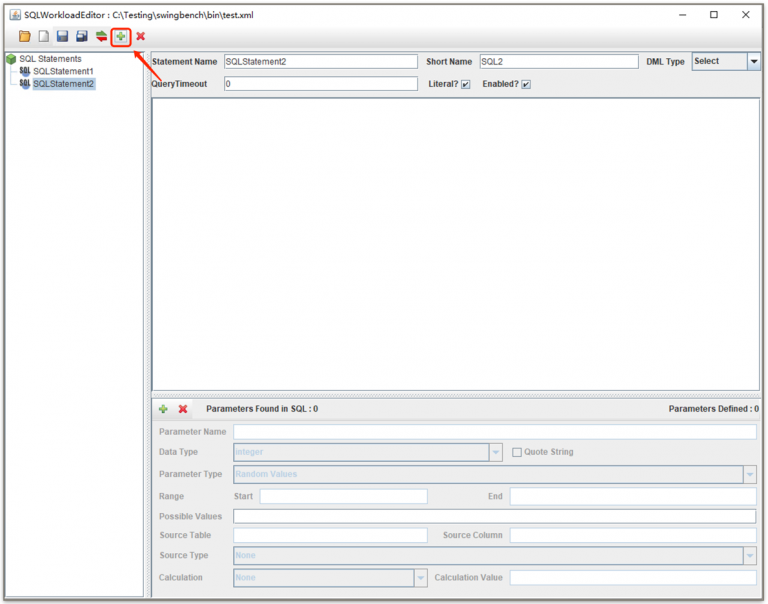This screenshot has height=604, width=768.
Task: Click the Java app icon in the title bar
Action: click(15, 15)
